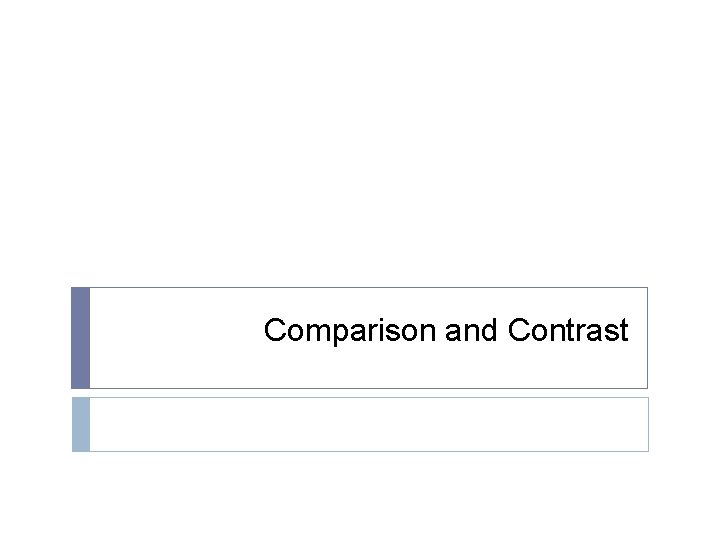Click the gap between title and subtitle boxes

tap(360, 393)
